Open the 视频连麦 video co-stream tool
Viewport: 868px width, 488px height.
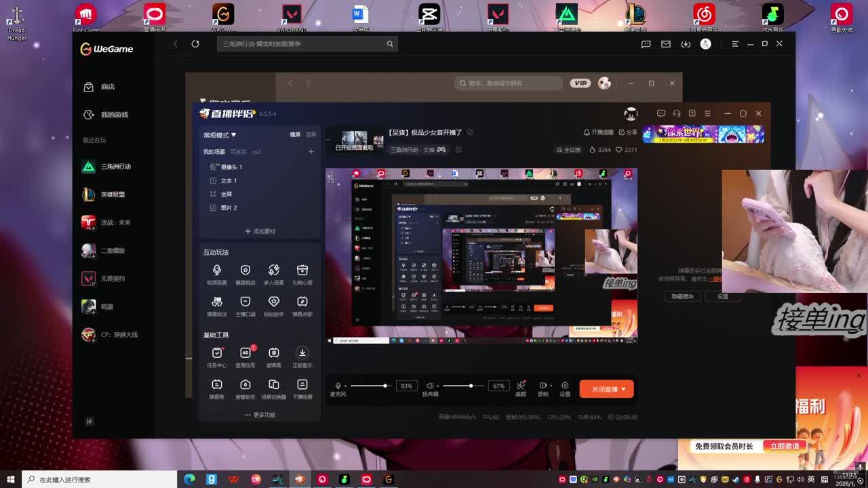click(x=217, y=270)
